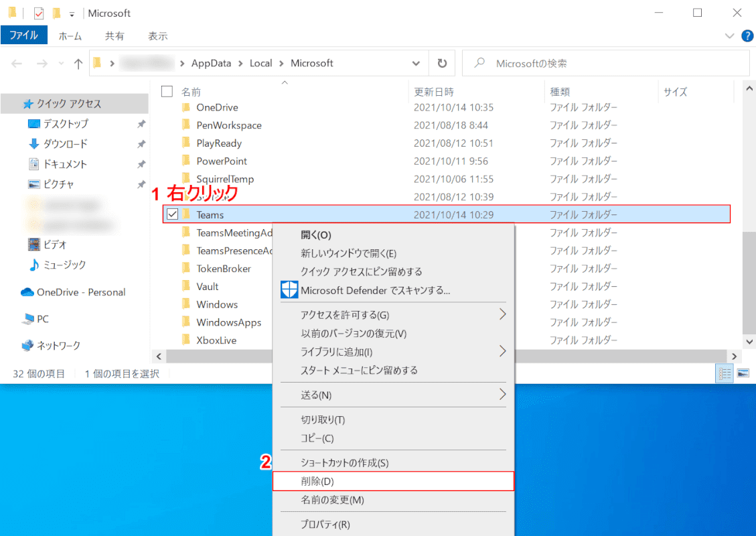Expand the Grant access to submenu
The image size is (756, 536).
(x=502, y=314)
